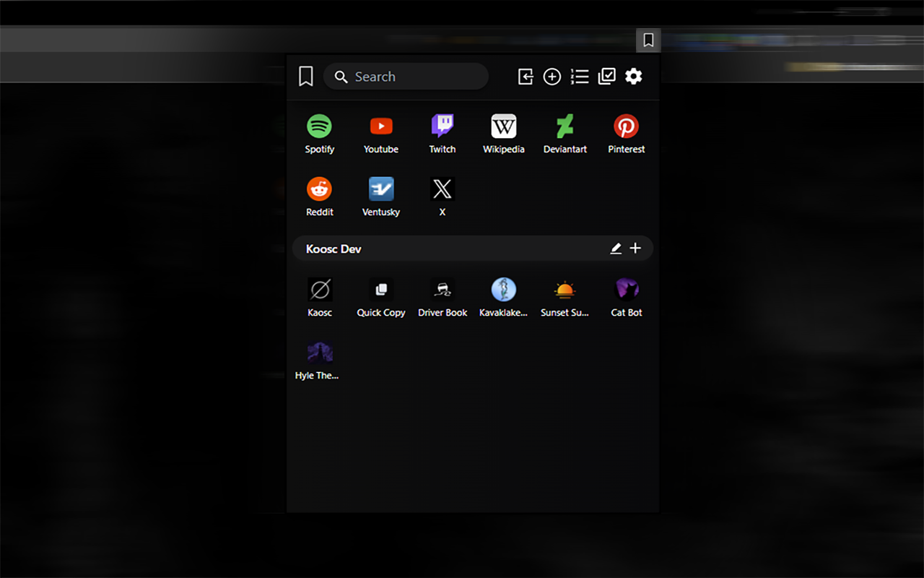Open the Twitch bookmark

443,134
